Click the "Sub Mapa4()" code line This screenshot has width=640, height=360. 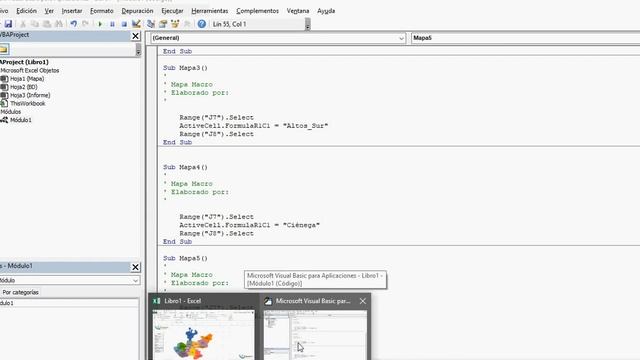tap(185, 167)
